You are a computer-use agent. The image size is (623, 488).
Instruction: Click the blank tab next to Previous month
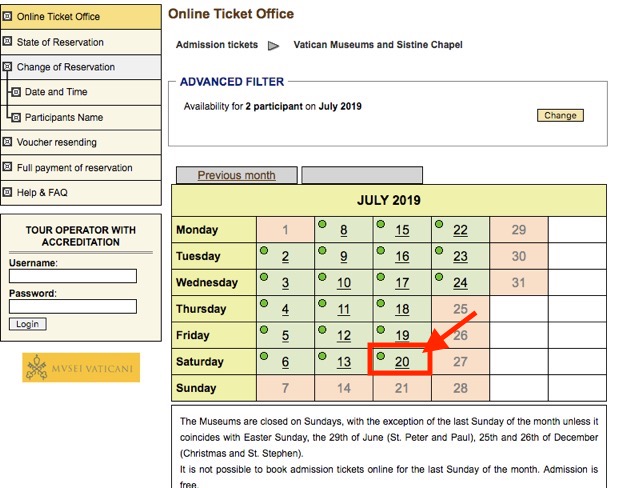[x=362, y=175]
